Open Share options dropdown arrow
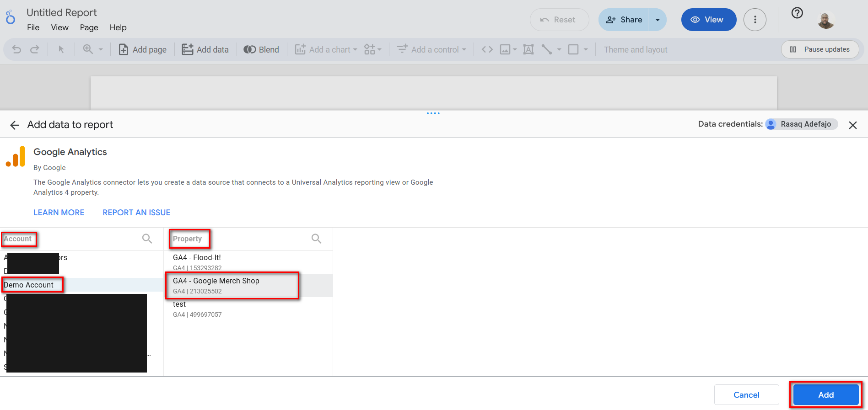This screenshot has height=410, width=868. (x=658, y=20)
